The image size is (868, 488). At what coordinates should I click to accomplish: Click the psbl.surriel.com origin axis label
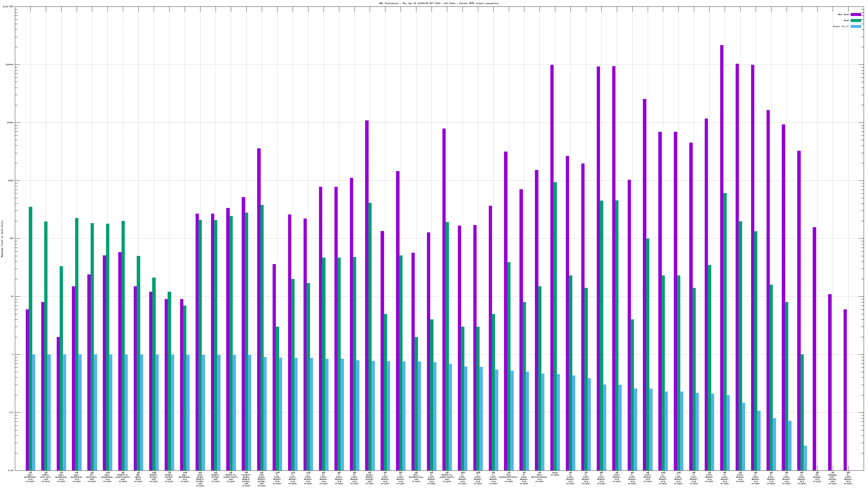(46, 477)
